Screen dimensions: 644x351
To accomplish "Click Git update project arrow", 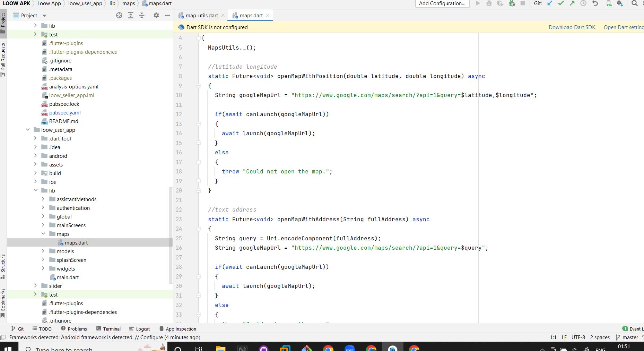I will coord(550,3).
